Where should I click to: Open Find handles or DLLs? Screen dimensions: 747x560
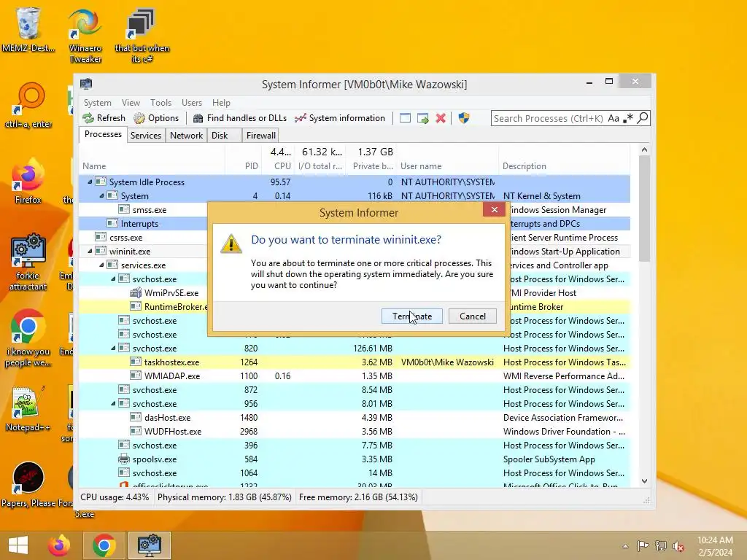[x=239, y=118]
